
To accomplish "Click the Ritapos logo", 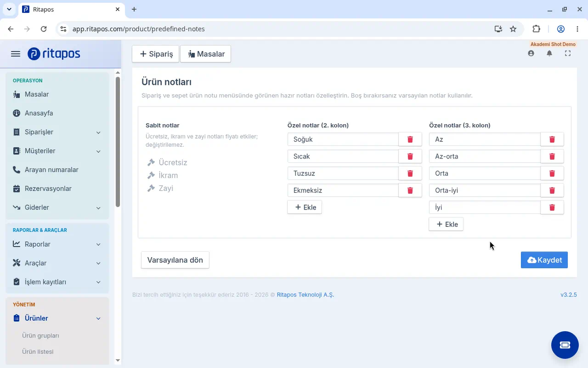I will [x=54, y=54].
